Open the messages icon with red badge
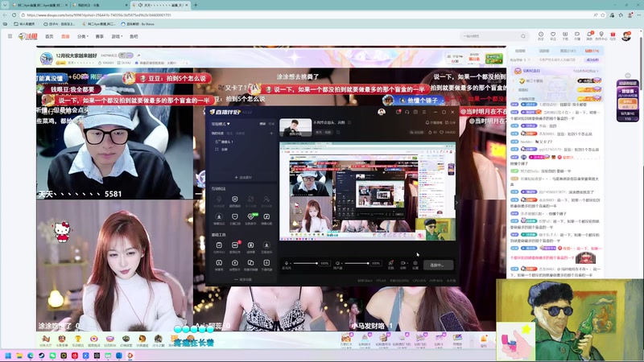Viewport: 644px width, 362px height. point(589,35)
